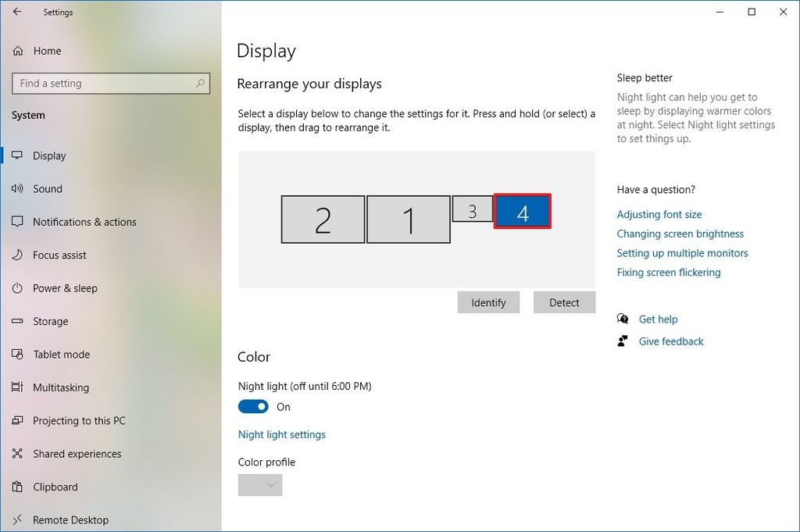The width and height of the screenshot is (800, 532).
Task: Select Clipboard in the sidebar
Action: pos(54,487)
